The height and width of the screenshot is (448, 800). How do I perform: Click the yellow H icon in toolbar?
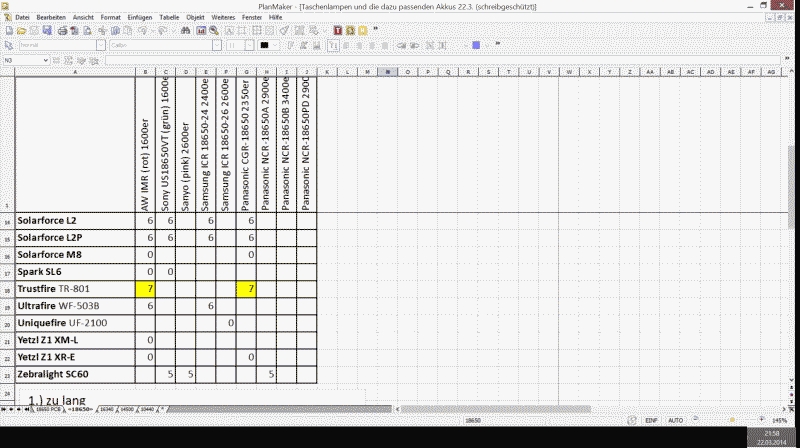pyautogui.click(x=363, y=31)
